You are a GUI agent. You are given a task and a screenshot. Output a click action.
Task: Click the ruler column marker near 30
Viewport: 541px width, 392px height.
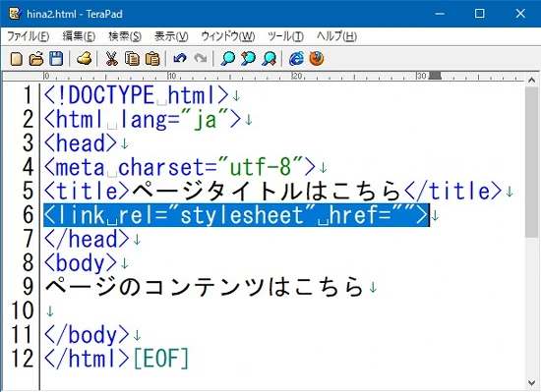(435, 76)
